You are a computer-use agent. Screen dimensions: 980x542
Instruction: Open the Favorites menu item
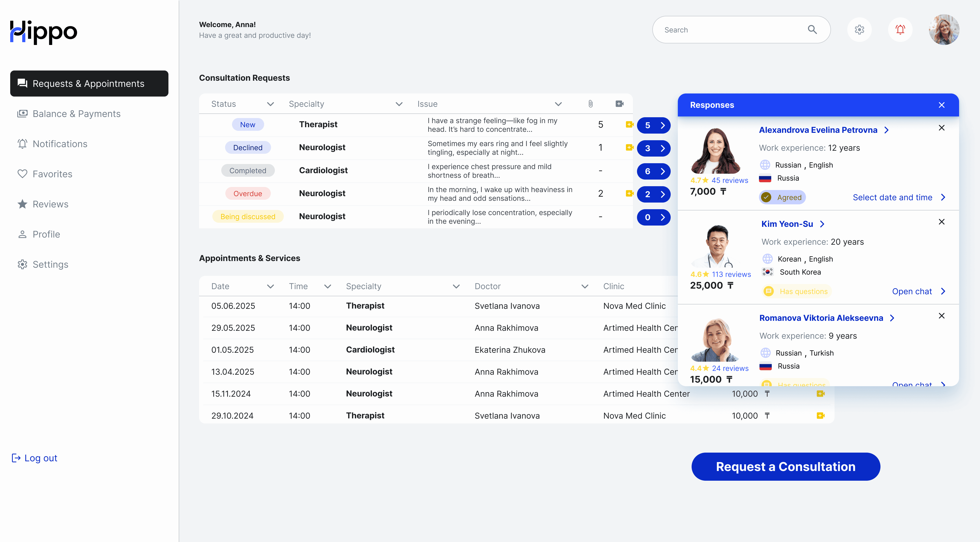[x=52, y=174]
